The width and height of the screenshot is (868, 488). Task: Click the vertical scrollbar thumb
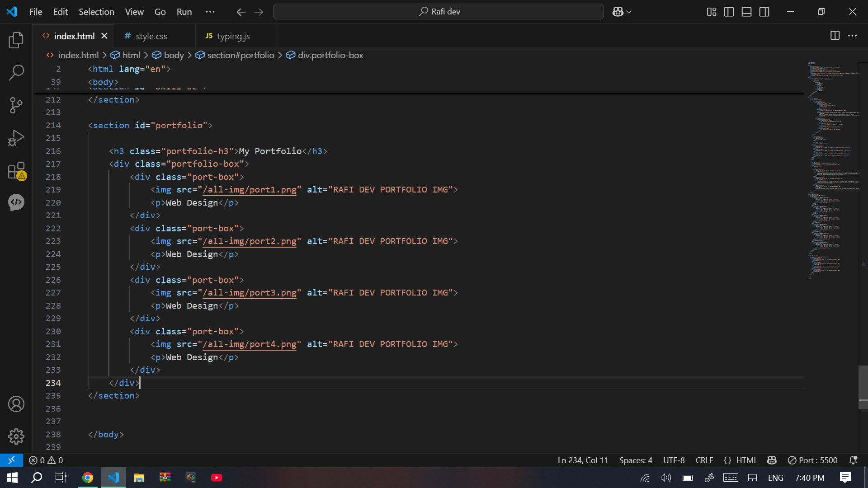(x=863, y=387)
